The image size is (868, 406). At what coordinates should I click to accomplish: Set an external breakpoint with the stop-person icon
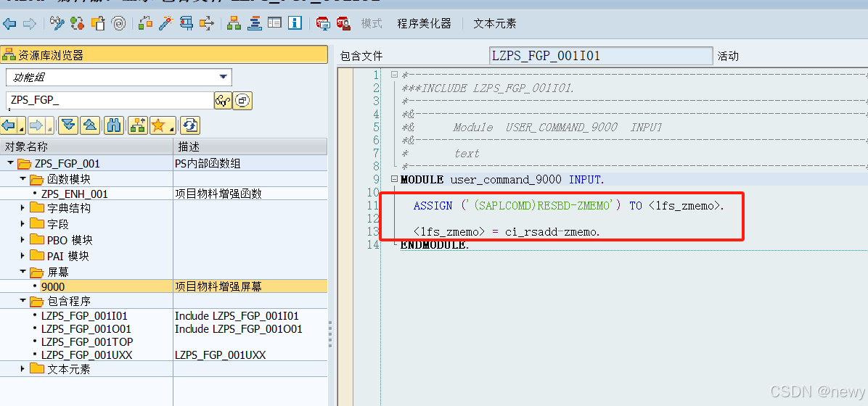coord(343,23)
